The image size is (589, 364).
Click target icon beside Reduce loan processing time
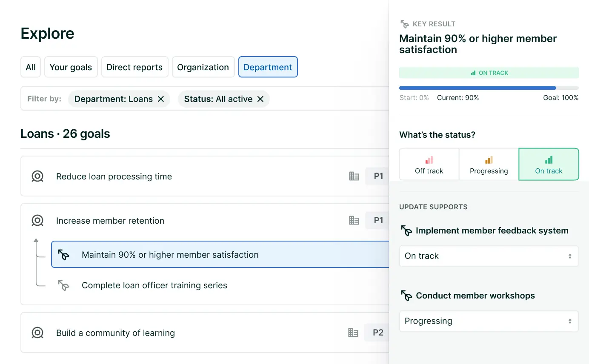[x=37, y=176]
